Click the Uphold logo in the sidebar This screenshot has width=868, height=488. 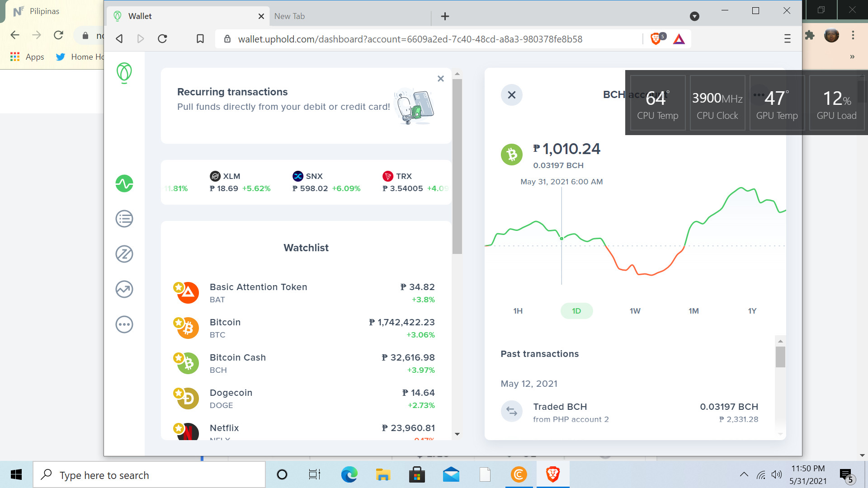coord(124,73)
